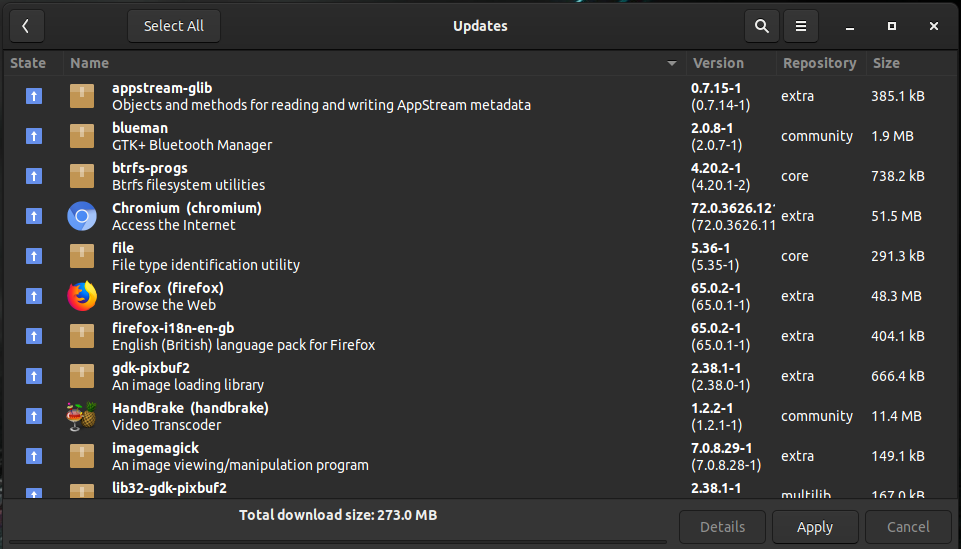Click the Select All button
The image size is (961, 549).
[173, 26]
